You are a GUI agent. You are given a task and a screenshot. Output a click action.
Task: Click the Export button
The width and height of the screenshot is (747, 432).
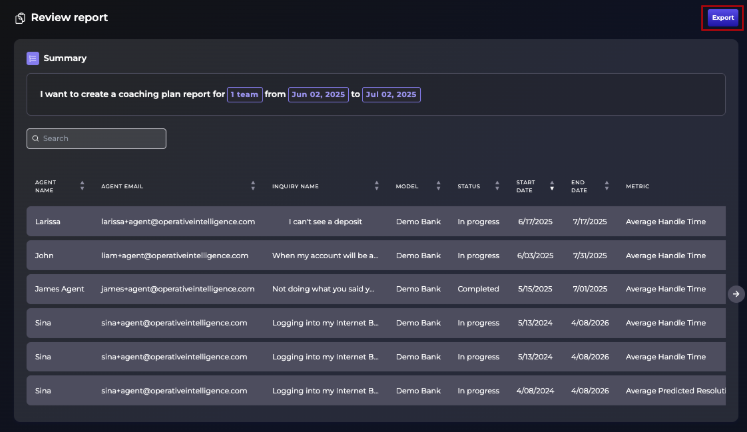coord(722,18)
